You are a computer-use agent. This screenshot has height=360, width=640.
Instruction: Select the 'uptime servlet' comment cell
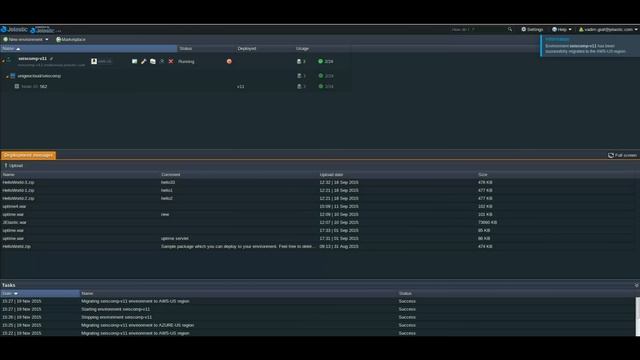(175, 238)
